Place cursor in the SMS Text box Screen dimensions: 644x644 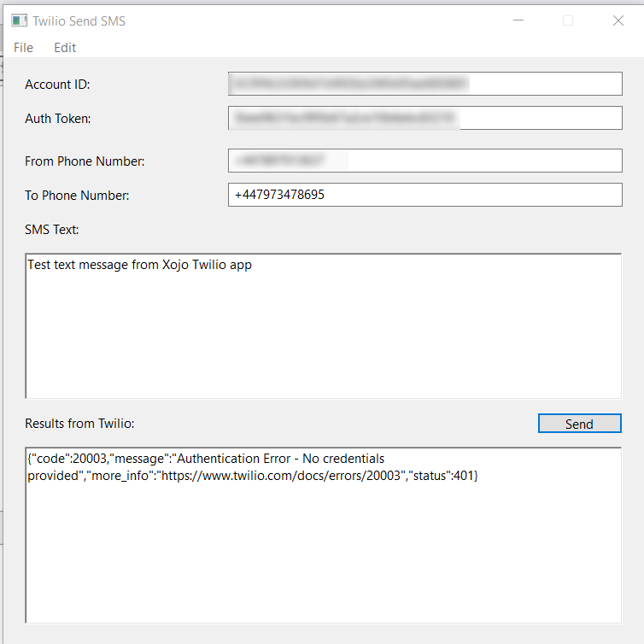tap(323, 325)
